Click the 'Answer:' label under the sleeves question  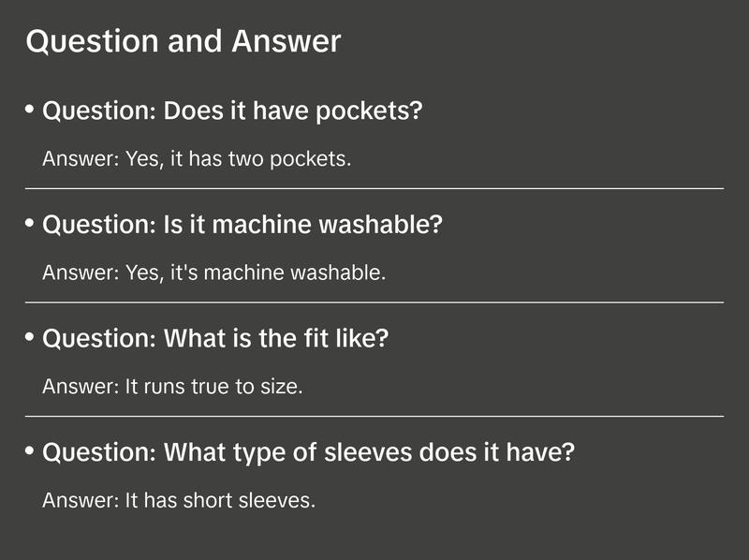(81, 500)
